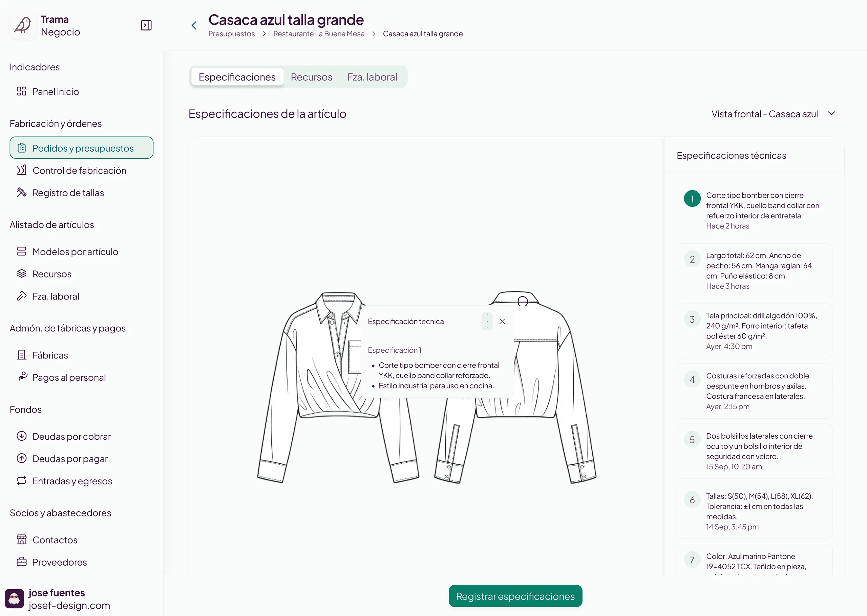Open Modelos por artículo in the sidebar
The height and width of the screenshot is (616, 867).
tap(82, 251)
